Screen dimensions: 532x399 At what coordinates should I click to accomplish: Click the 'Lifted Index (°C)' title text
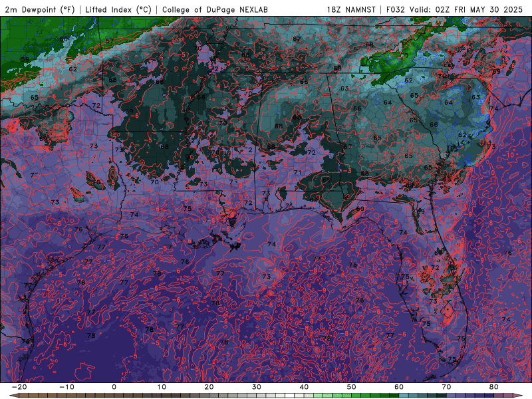pyautogui.click(x=118, y=10)
